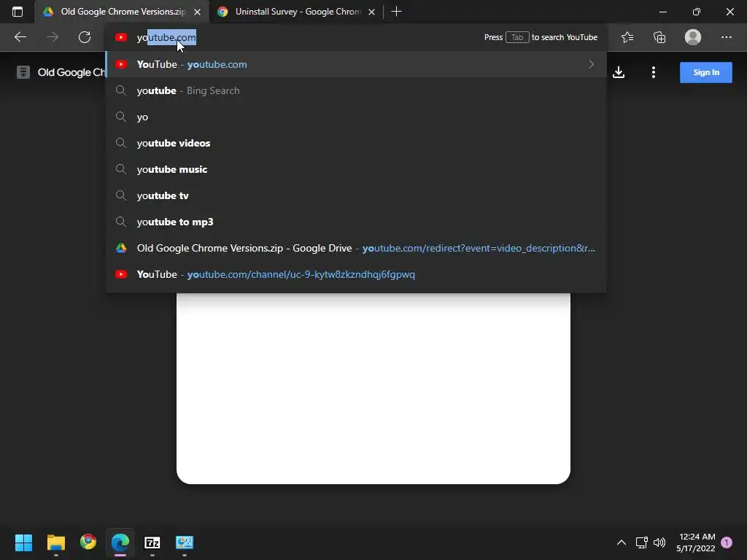Pick the 'youtube videos' suggestion
The image size is (747, 560).
[x=356, y=143]
